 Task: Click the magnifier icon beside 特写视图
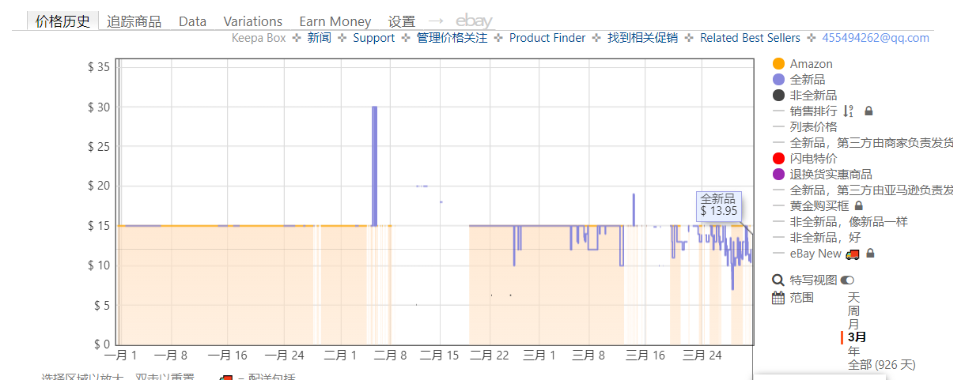(x=778, y=280)
